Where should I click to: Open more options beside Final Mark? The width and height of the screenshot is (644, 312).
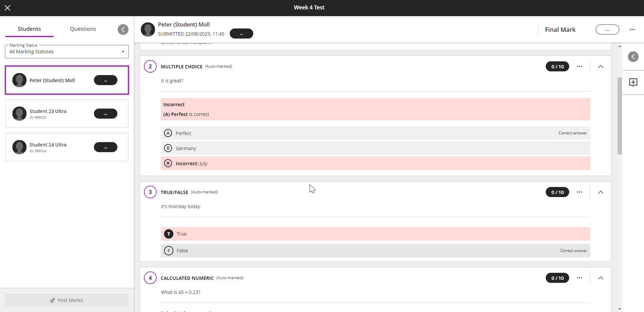click(x=632, y=29)
